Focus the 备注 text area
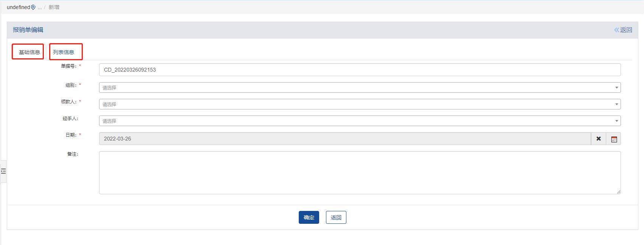Image resolution: width=644 pixels, height=245 pixels. coord(359,173)
